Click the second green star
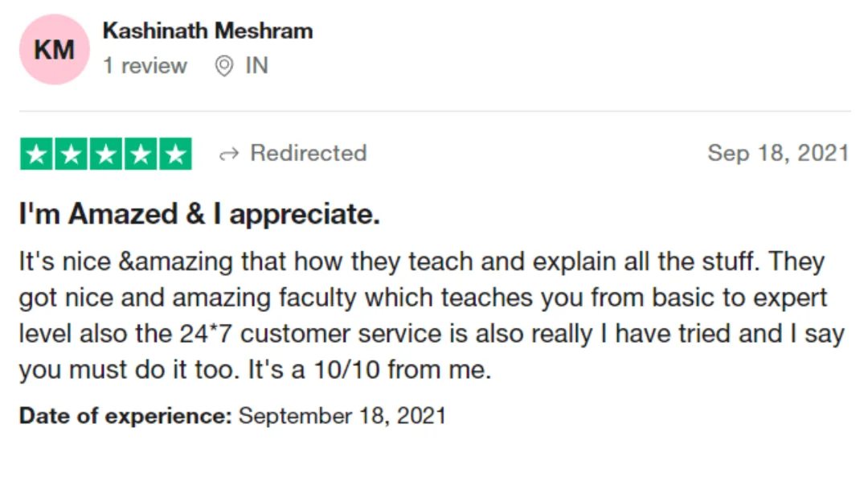This screenshot has height=489, width=868. pyautogui.click(x=72, y=154)
